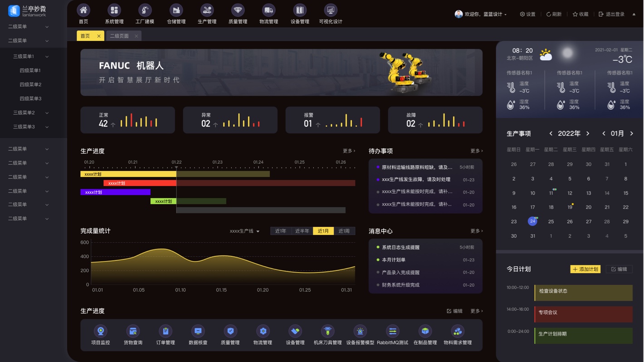Viewport: 644px width, 362px height.
Task: Click the 添加计划 button
Action: (x=585, y=269)
